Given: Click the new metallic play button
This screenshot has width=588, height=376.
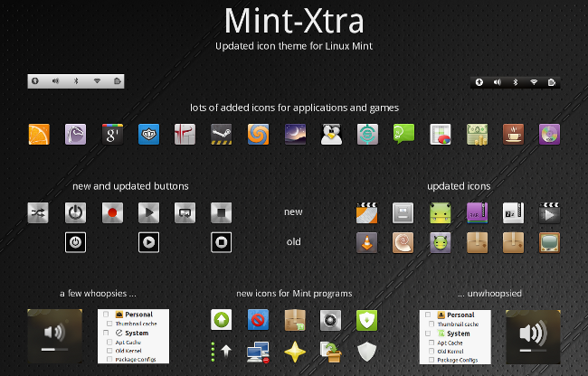Looking at the screenshot, I should (149, 212).
